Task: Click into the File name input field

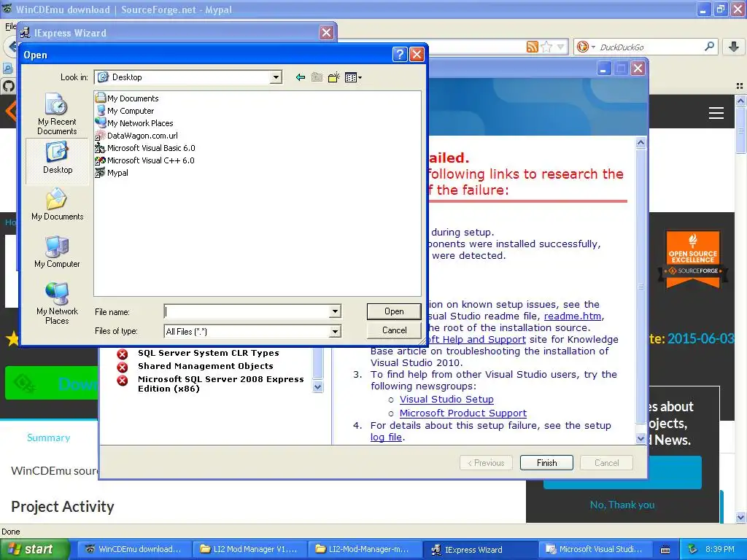Action: 247,311
